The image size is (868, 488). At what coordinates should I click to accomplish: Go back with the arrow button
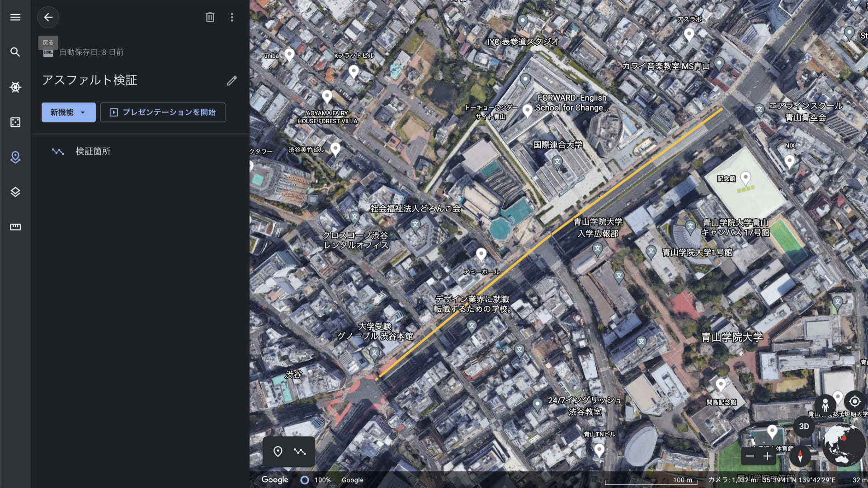(48, 17)
